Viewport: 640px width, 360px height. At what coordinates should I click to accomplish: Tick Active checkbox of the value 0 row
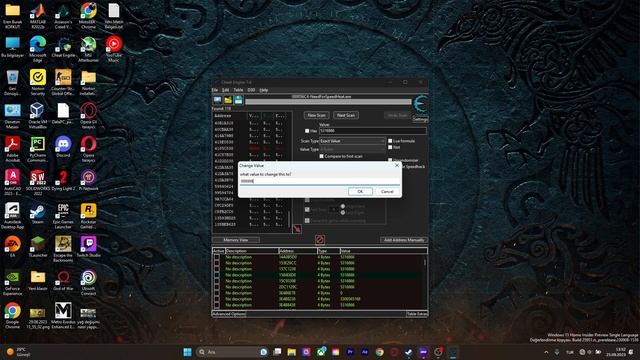(x=217, y=293)
